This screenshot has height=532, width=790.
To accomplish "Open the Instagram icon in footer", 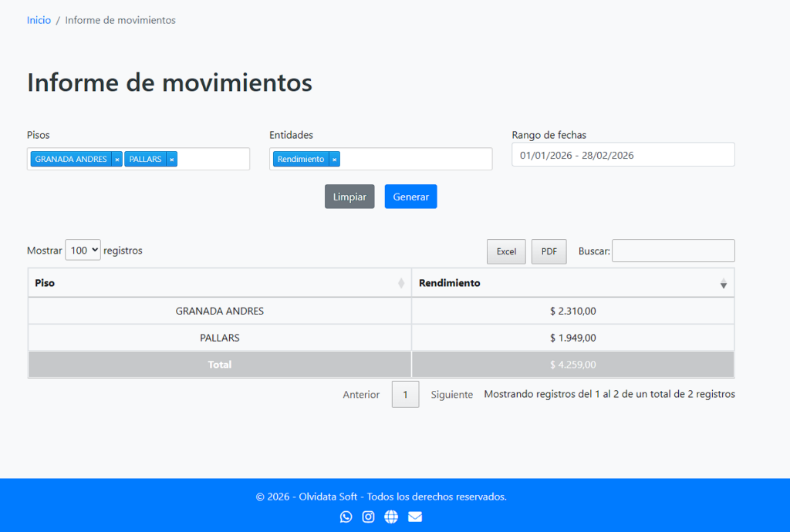I will [369, 517].
